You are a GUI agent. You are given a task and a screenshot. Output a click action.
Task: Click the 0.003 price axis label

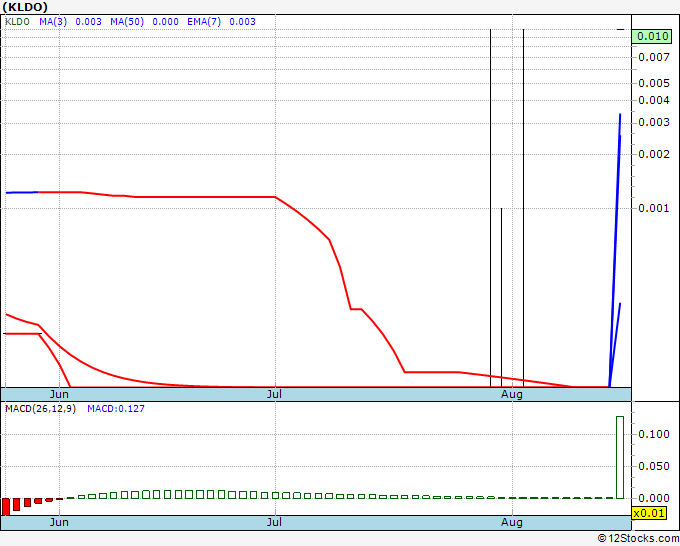(654, 122)
